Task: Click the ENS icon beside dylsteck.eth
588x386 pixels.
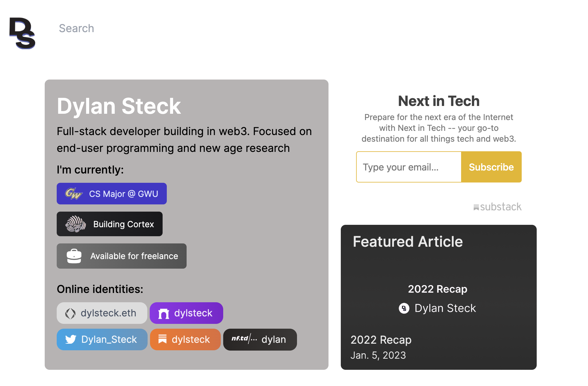Action: 70,313
